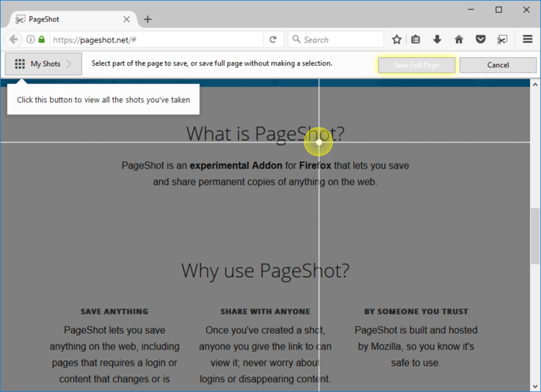Viewport: 541px width, 392px height.
Task: Minimize the Firefox window
Action: tap(471, 9)
